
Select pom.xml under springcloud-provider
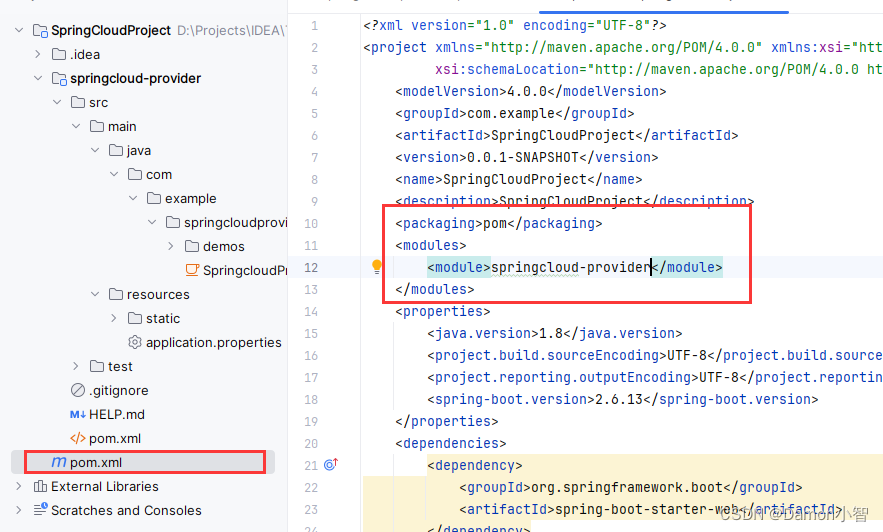click(x=115, y=438)
